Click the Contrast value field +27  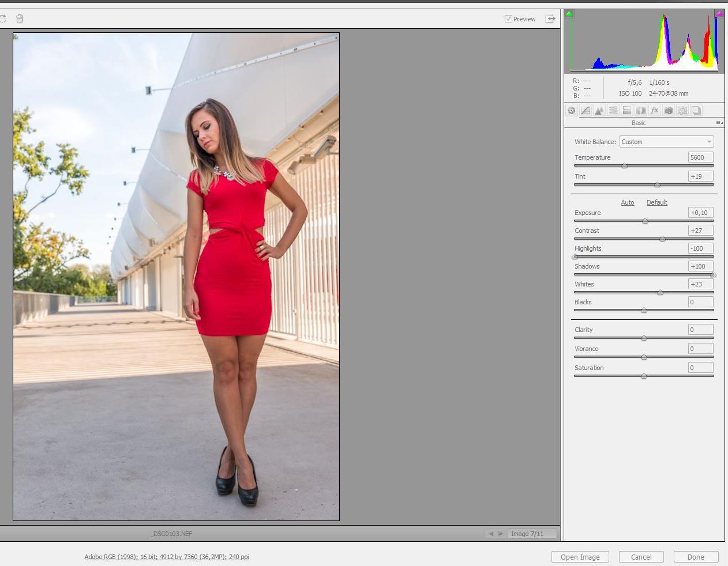pyautogui.click(x=700, y=231)
